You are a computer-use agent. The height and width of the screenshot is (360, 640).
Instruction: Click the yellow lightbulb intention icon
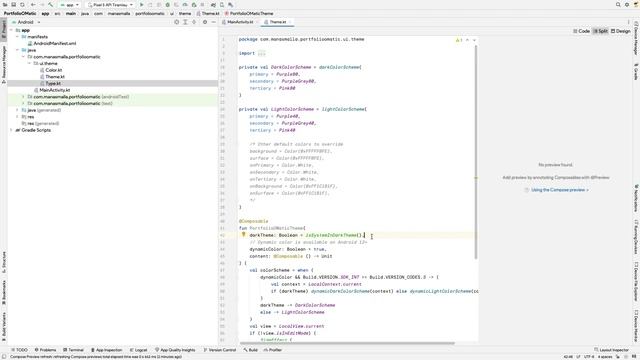(243, 235)
